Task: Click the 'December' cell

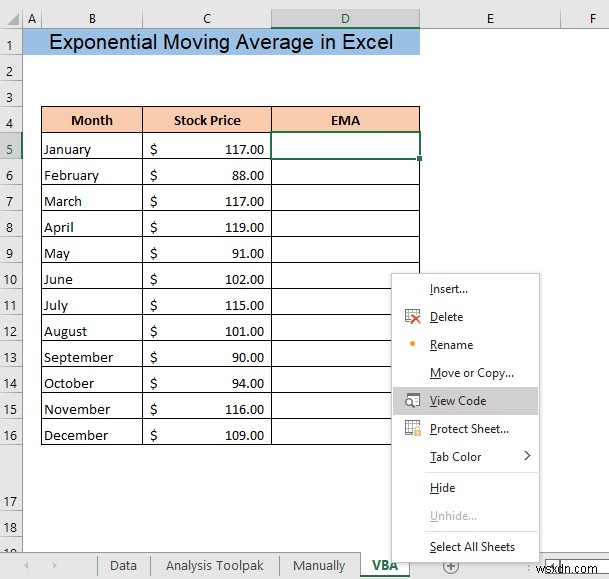Action: tap(92, 432)
